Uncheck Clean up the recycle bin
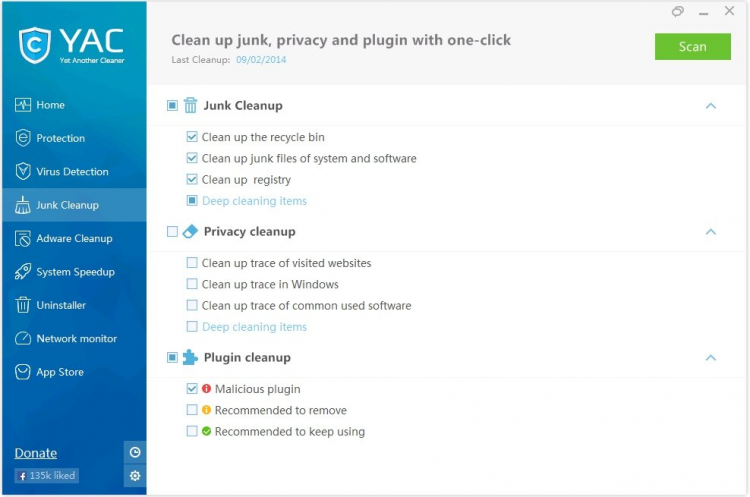Image resolution: width=750 pixels, height=497 pixels. pos(192,137)
